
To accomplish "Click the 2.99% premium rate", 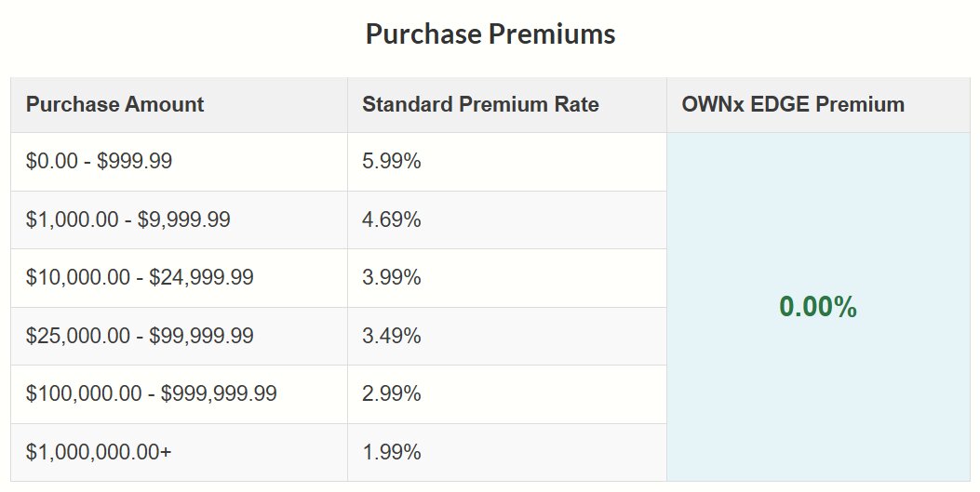I will [392, 393].
